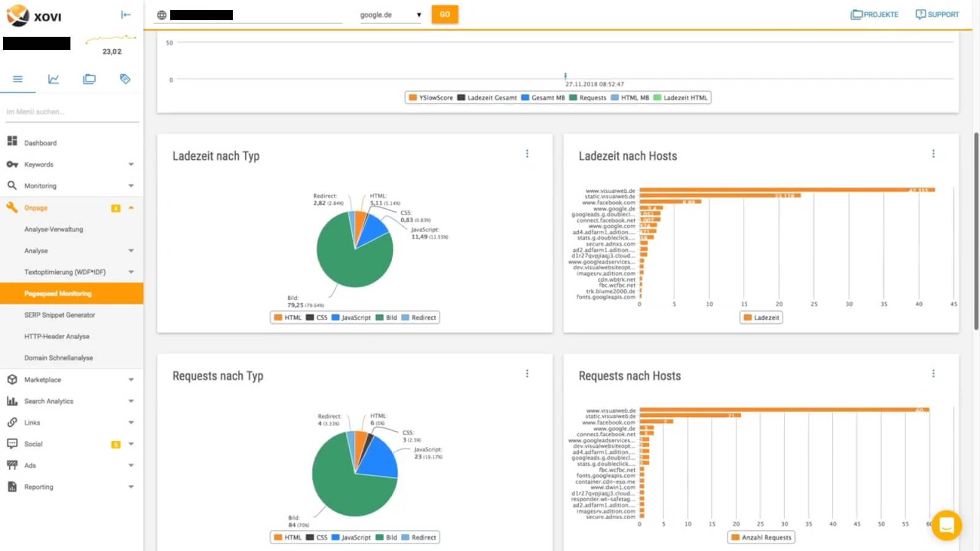
Task: Toggle YSlowScore series in chart legend
Action: (431, 98)
